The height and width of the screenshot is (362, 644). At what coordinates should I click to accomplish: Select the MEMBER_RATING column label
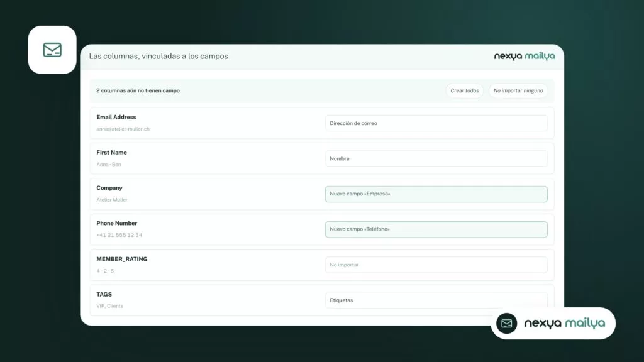(122, 259)
